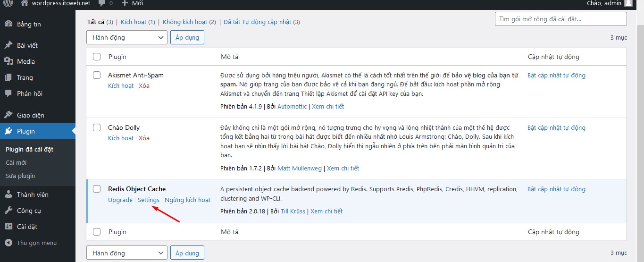644x262 pixels.
Task: Open Settings link for Redis Object Cache
Action: click(149, 200)
